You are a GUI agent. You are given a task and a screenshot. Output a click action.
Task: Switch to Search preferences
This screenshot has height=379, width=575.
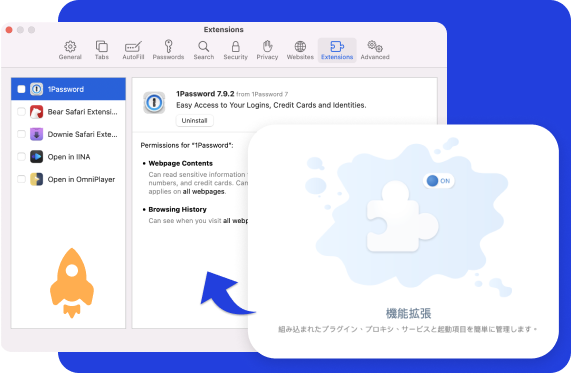point(204,50)
